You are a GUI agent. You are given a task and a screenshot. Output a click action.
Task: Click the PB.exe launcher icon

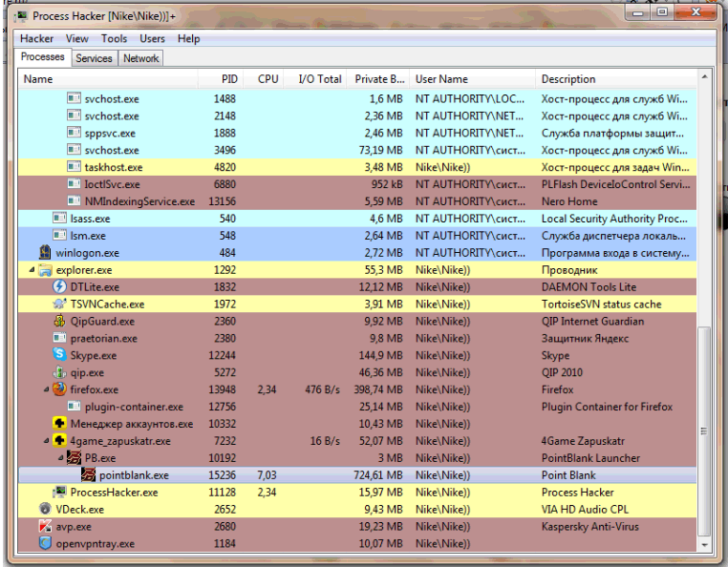point(75,457)
